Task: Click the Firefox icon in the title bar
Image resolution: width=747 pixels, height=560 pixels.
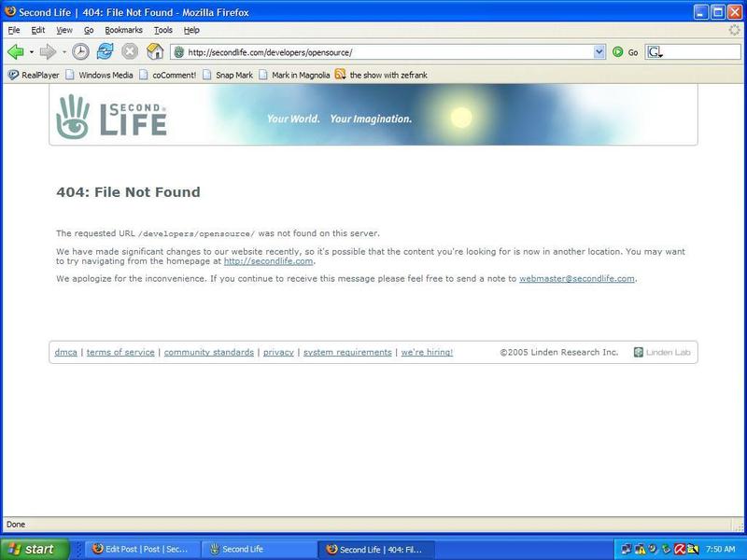Action: (x=10, y=11)
